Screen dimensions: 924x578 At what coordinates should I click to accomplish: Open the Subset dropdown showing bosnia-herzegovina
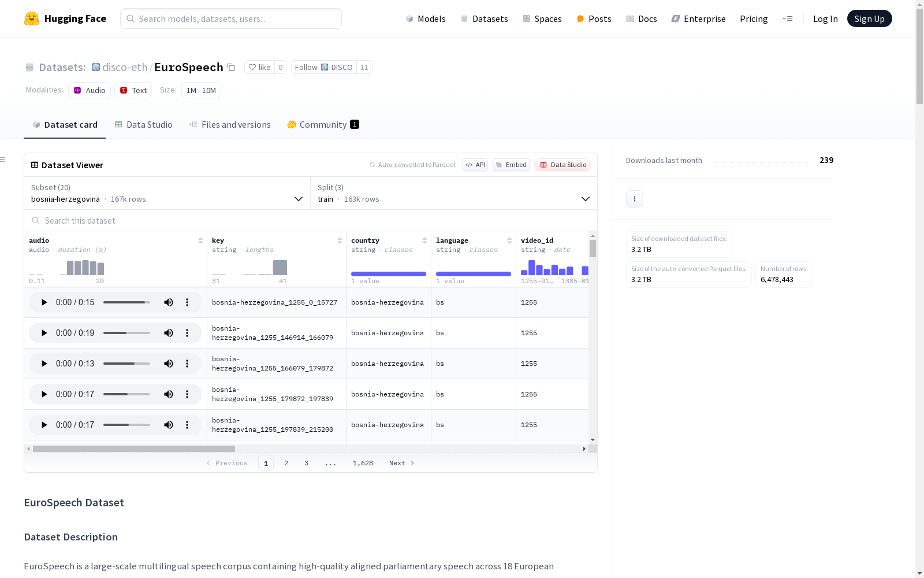click(167, 193)
